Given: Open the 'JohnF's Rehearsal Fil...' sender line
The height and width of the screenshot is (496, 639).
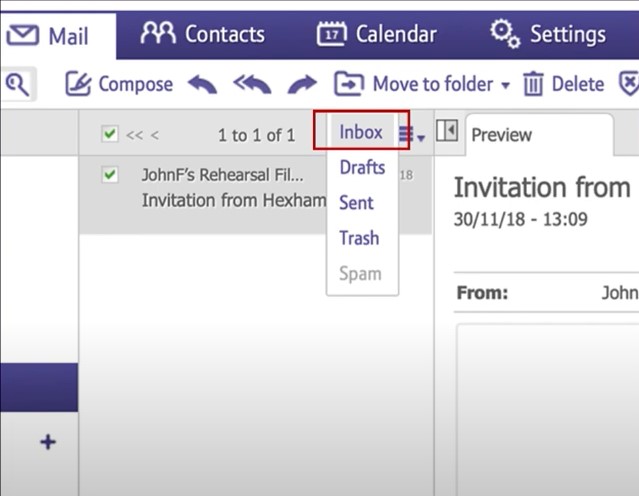Looking at the screenshot, I should click(x=223, y=175).
